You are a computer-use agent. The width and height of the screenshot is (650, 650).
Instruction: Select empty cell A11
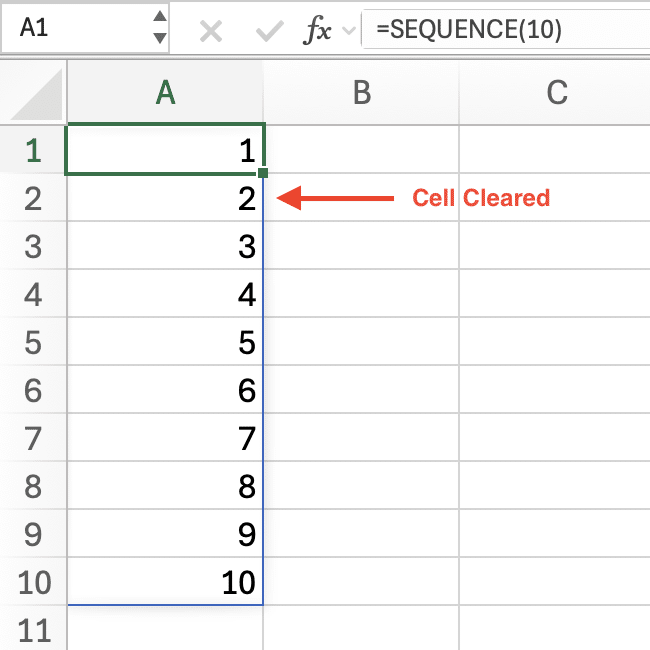pyautogui.click(x=165, y=628)
